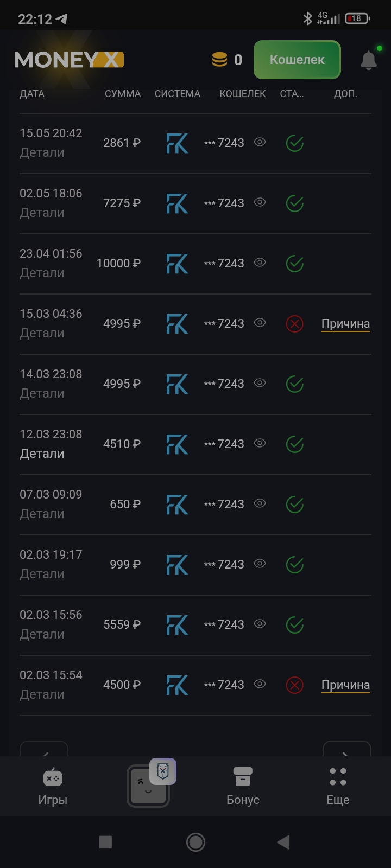Go to next page arrow
This screenshot has width=391, height=868.
pyautogui.click(x=346, y=750)
